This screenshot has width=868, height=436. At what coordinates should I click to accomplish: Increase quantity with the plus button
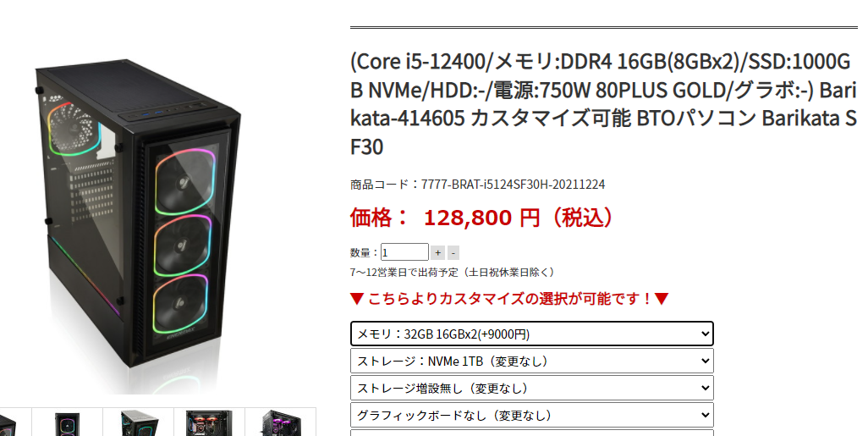point(437,252)
